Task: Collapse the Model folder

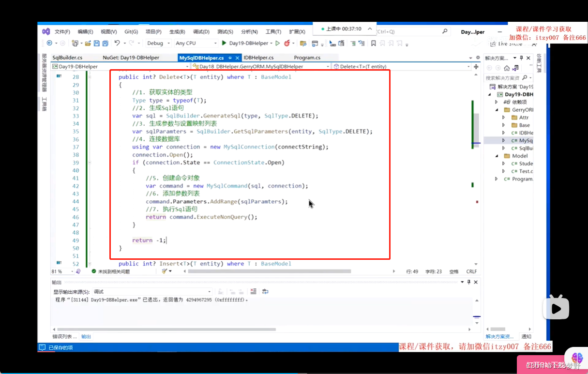Action: click(x=496, y=156)
